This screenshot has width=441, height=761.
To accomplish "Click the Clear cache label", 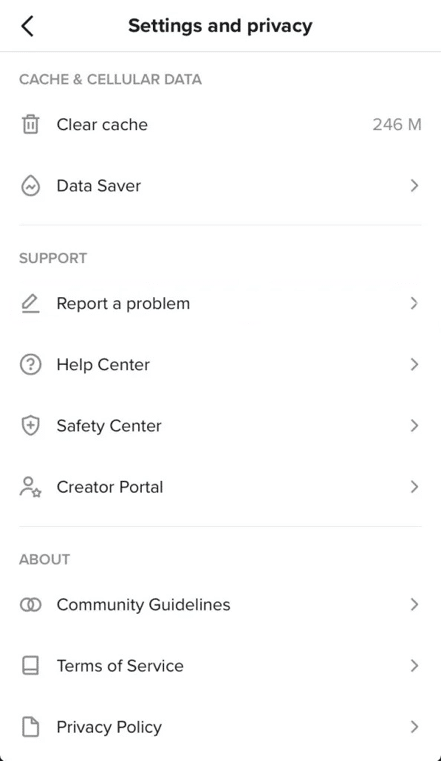I will click(x=102, y=124).
